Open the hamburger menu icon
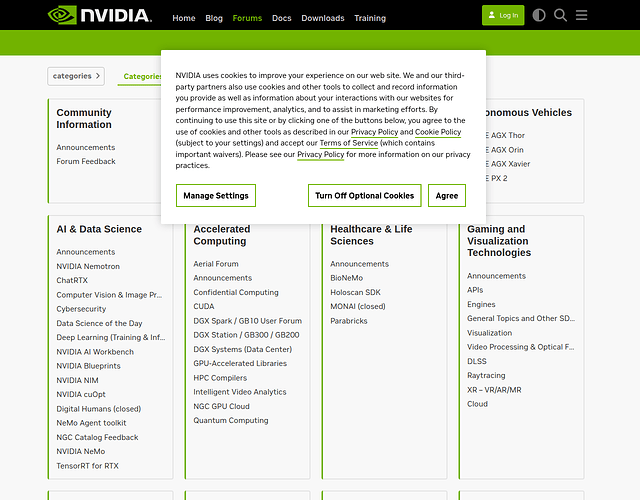The height and width of the screenshot is (500, 640). (x=582, y=16)
